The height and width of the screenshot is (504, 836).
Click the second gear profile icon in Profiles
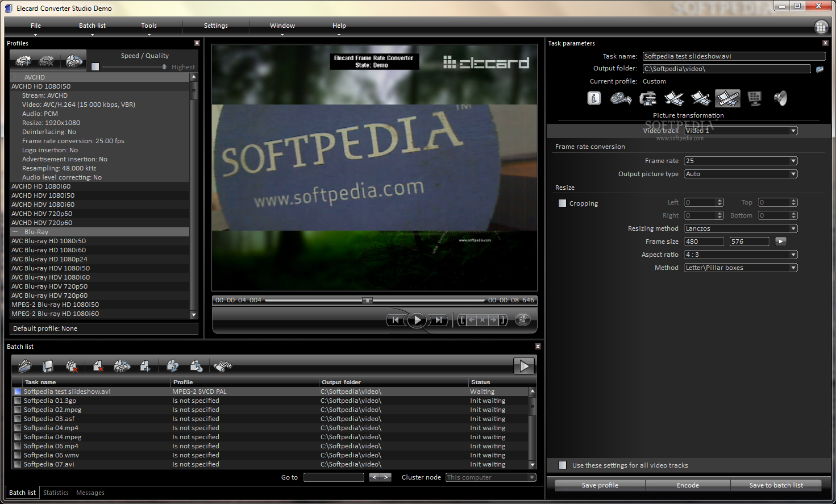click(x=47, y=60)
